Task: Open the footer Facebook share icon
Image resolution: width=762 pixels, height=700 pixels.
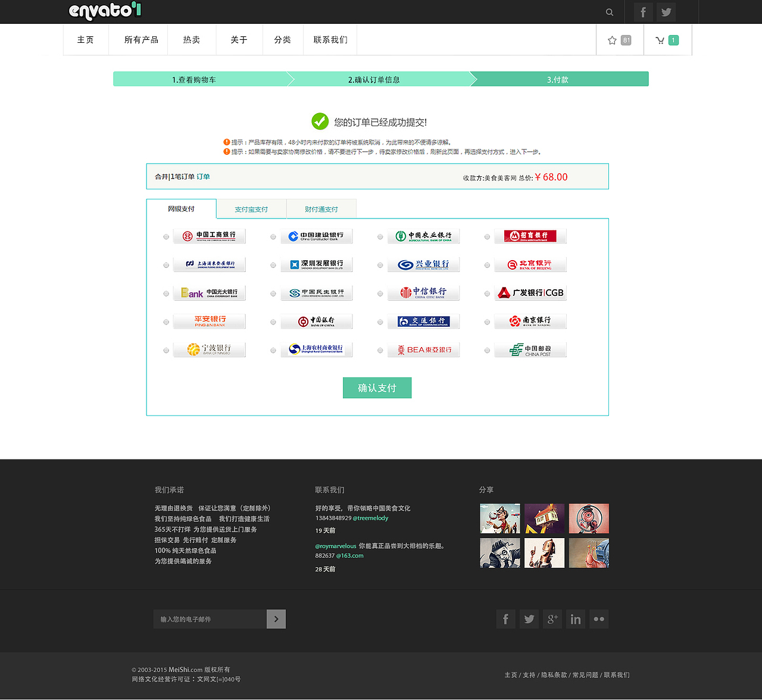Action: click(505, 618)
